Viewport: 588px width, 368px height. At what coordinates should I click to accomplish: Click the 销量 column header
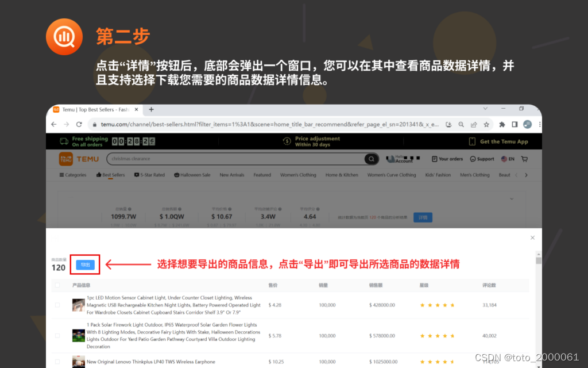[323, 285]
